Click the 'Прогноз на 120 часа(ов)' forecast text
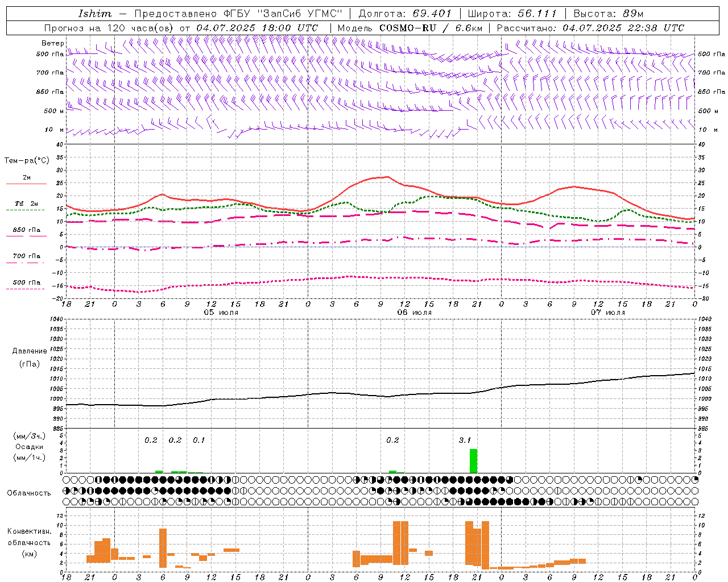This screenshot has height=582, width=728. 109,28
